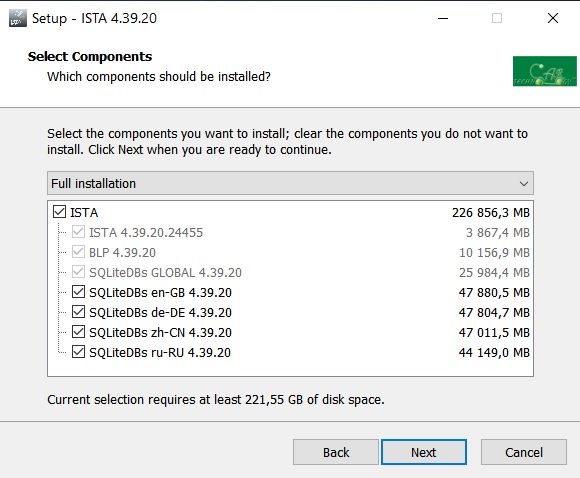The height and width of the screenshot is (478, 580).
Task: Uncheck the top-level ISTA checkbox
Action: [60, 212]
